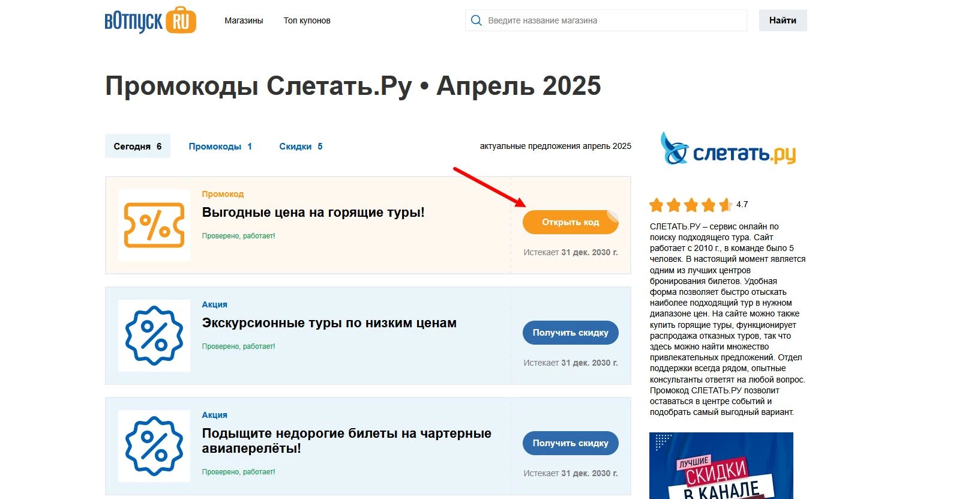Viewport: 980px width, 499px height.
Task: Click percent badge icon for Экскурсионные туры
Action: tap(154, 336)
